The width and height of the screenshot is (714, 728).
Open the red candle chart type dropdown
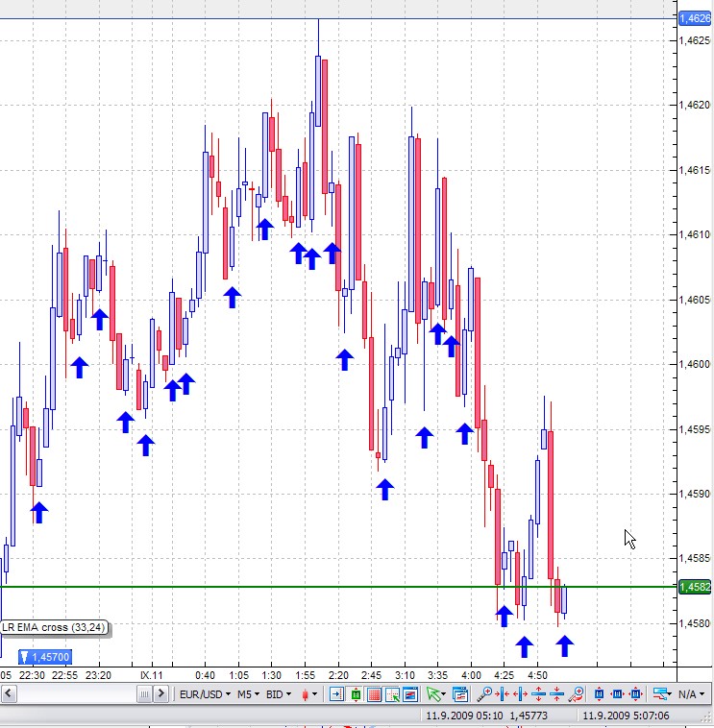point(309,693)
